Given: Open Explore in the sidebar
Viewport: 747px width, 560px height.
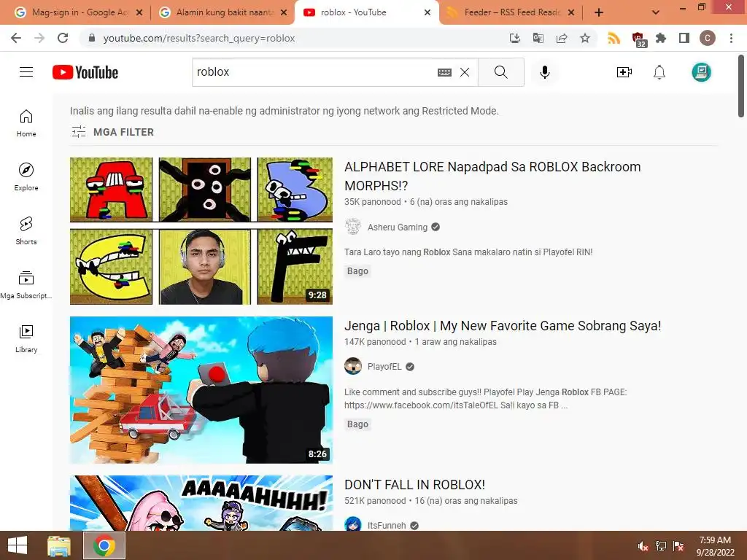Looking at the screenshot, I should pyautogui.click(x=26, y=176).
